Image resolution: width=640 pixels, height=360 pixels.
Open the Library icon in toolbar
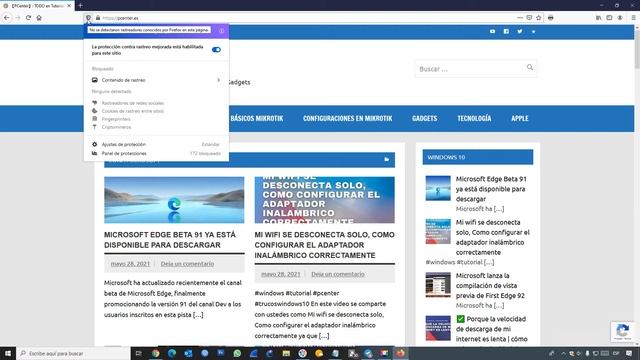(x=598, y=18)
